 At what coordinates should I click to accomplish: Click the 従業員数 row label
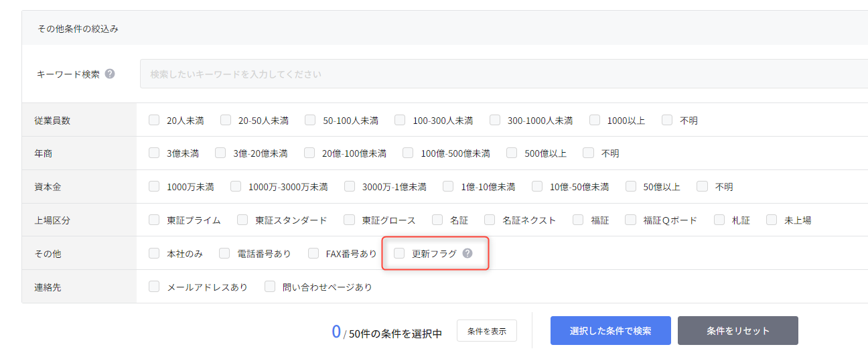(52, 121)
